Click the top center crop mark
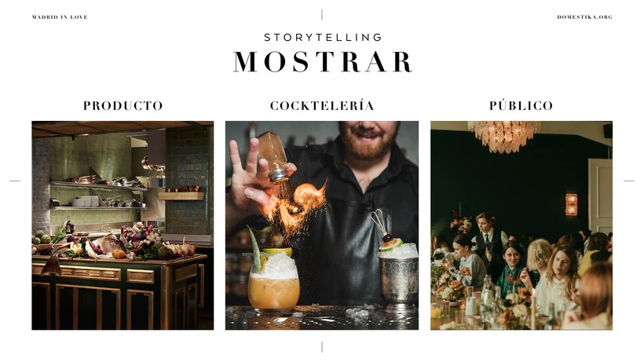644x362 pixels. (321, 15)
